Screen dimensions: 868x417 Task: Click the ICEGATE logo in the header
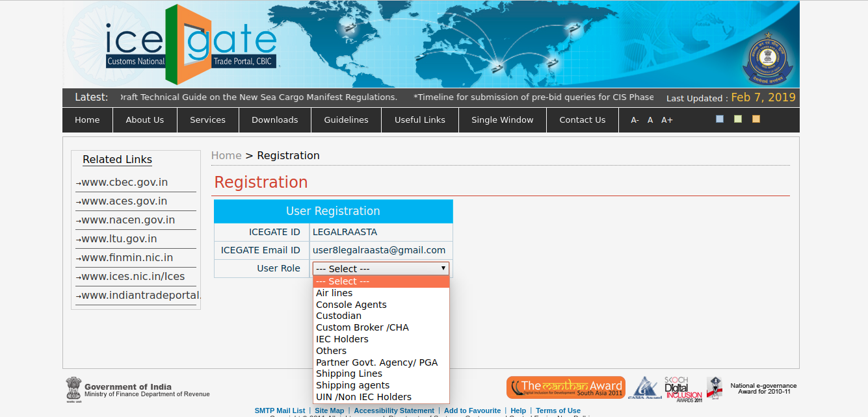tap(192, 44)
